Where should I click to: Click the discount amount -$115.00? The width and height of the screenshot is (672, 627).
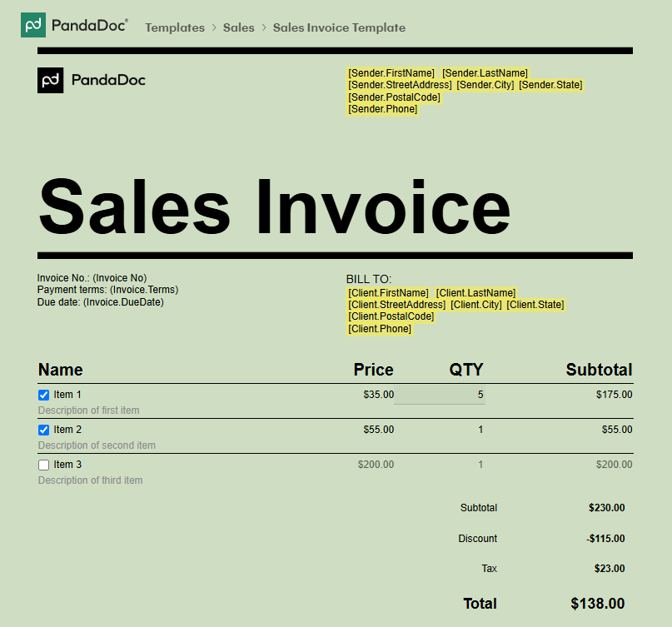605,539
